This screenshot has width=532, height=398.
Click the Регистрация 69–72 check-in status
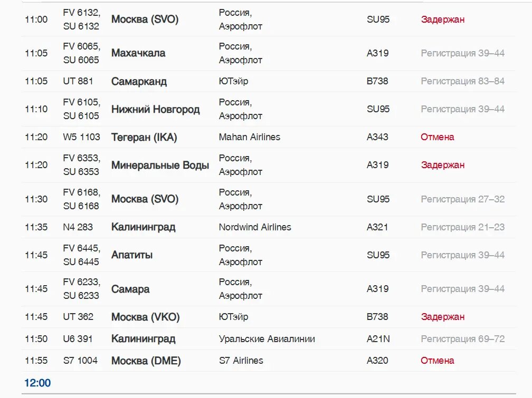pyautogui.click(x=462, y=339)
